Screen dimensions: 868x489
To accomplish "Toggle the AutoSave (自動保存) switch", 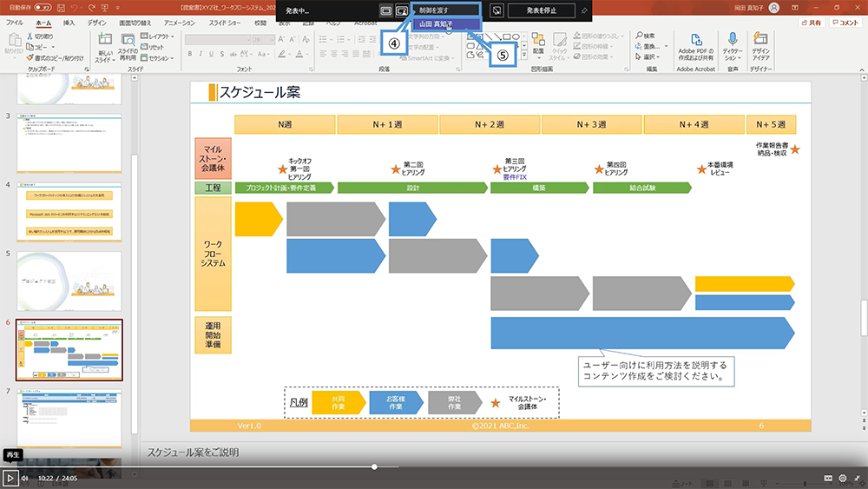I will coord(43,8).
